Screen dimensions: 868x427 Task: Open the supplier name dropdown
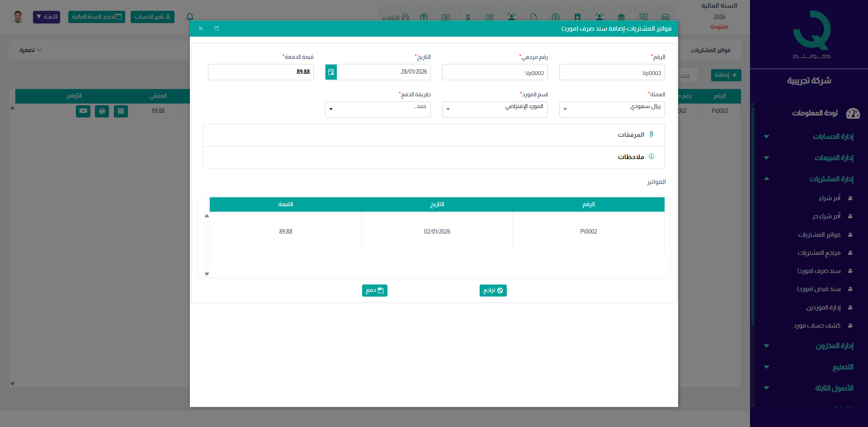[x=495, y=109]
